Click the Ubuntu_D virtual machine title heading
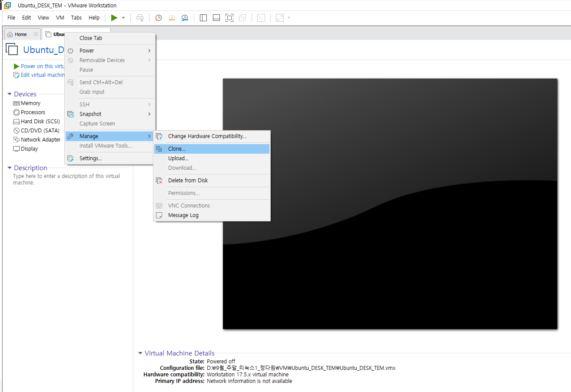The image size is (571, 392). (x=43, y=49)
